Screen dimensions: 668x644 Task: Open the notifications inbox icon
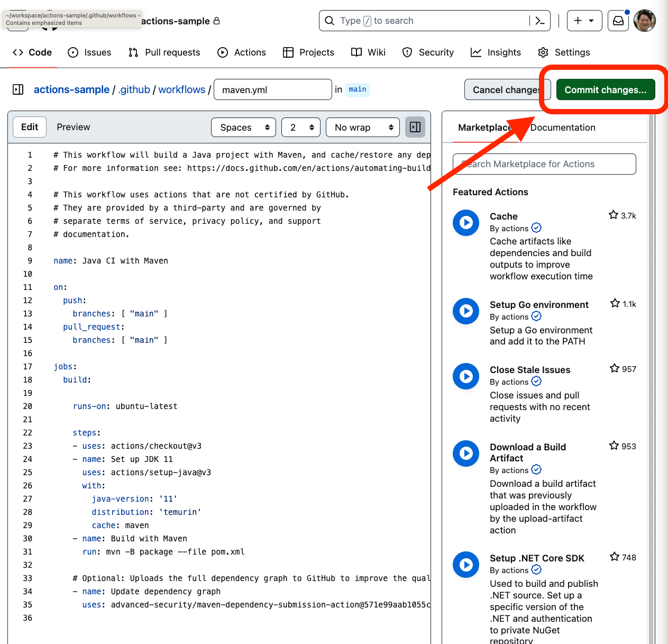pyautogui.click(x=618, y=21)
